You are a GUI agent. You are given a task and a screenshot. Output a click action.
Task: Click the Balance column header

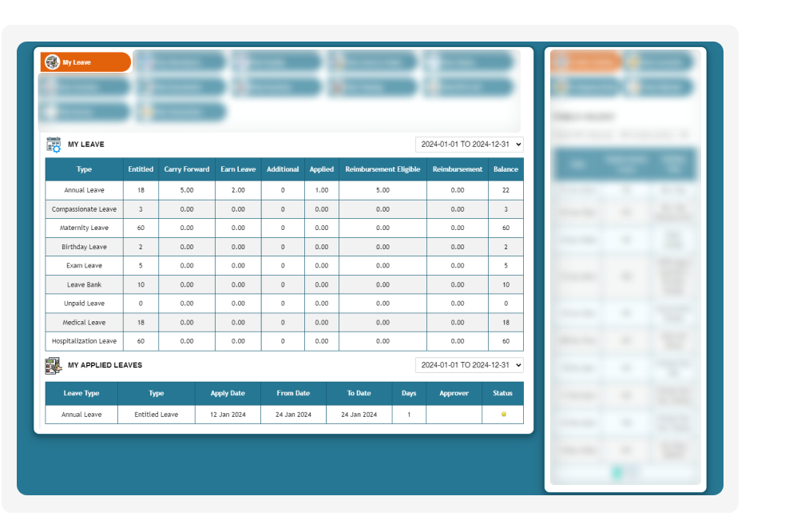tap(505, 169)
